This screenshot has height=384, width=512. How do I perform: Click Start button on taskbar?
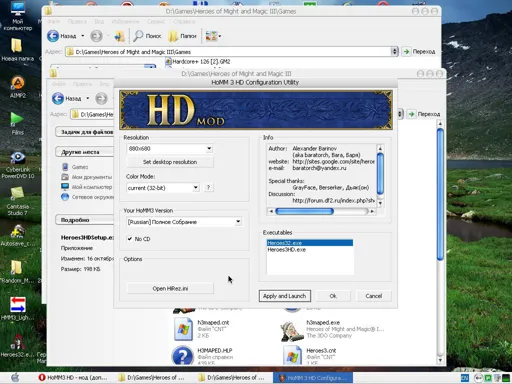pos(15,377)
